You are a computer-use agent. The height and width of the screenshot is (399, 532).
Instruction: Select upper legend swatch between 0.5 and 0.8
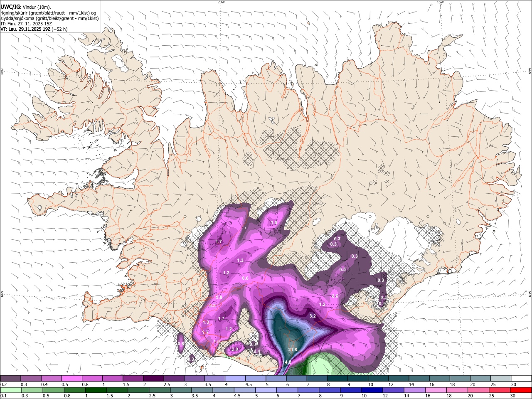[71, 378]
